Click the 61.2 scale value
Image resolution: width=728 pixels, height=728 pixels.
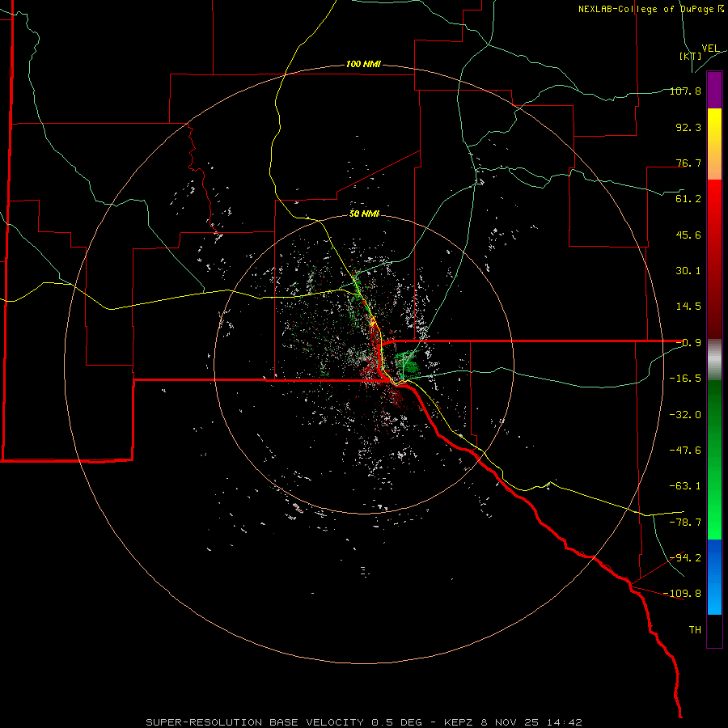tap(688, 199)
